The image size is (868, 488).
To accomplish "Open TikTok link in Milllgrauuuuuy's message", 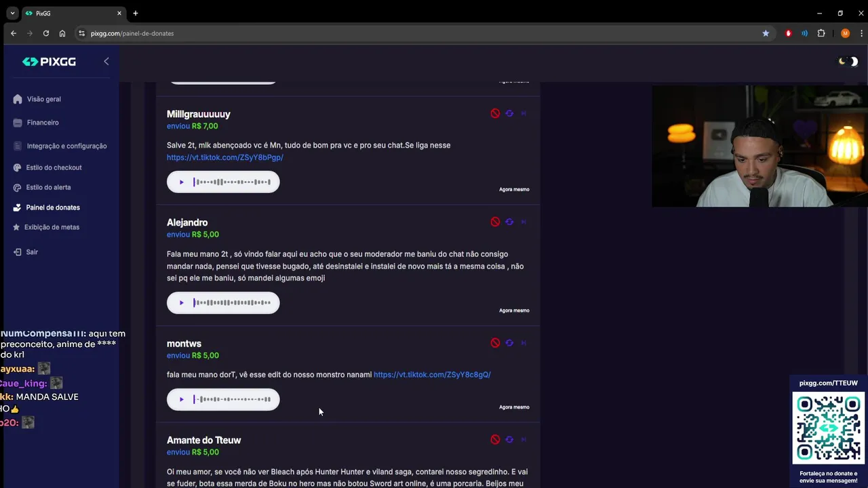I will (x=225, y=157).
